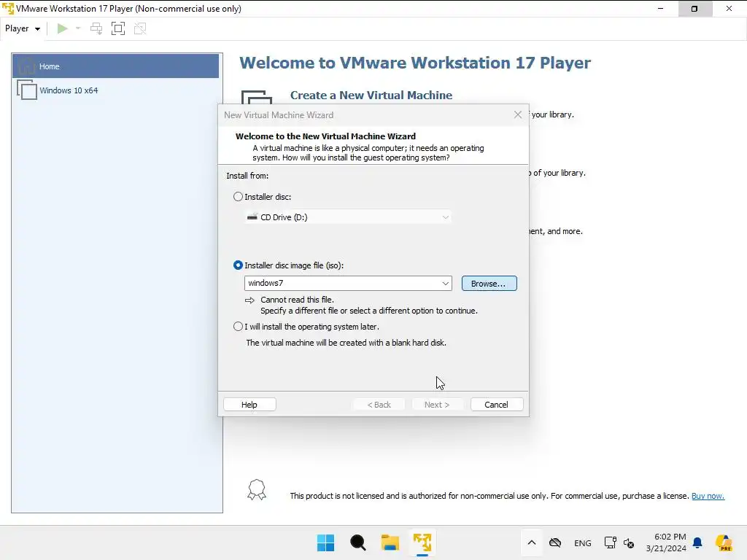
Task: Click the Cannot read this file message
Action: [x=297, y=300]
